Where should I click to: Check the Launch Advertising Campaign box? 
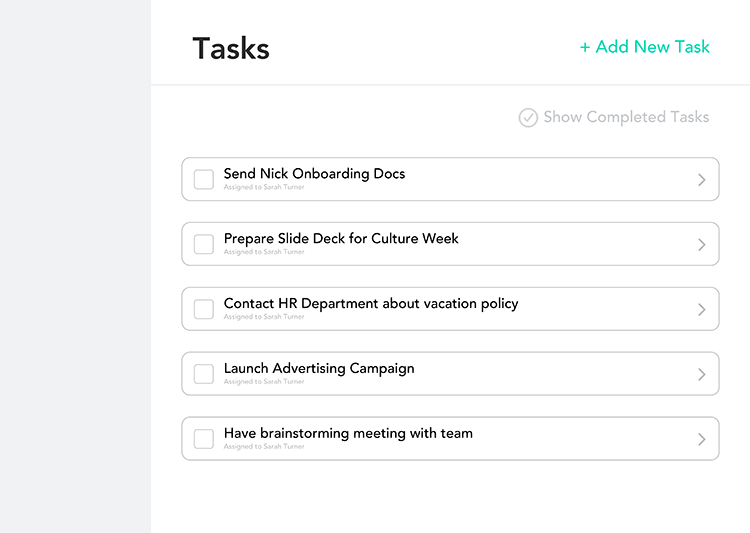(204, 374)
